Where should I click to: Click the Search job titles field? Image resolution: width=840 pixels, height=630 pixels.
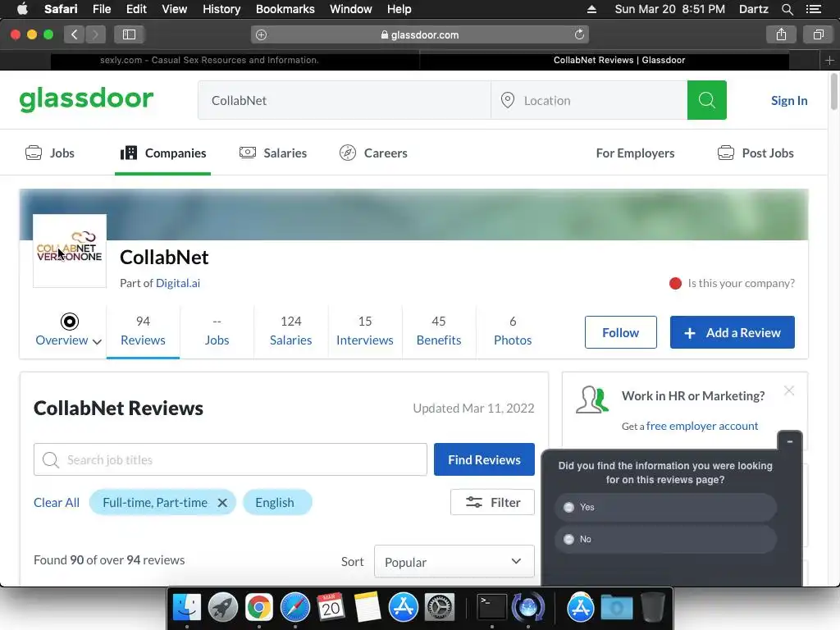pos(231,459)
